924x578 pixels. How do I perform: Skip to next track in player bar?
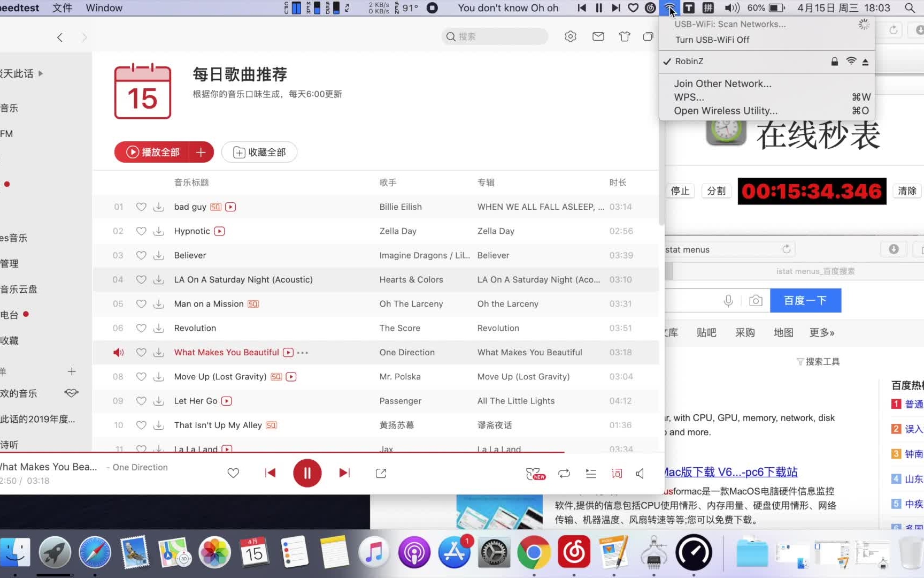pos(344,473)
